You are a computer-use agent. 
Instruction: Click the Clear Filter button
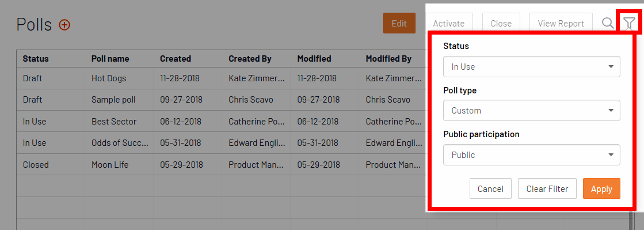(547, 189)
